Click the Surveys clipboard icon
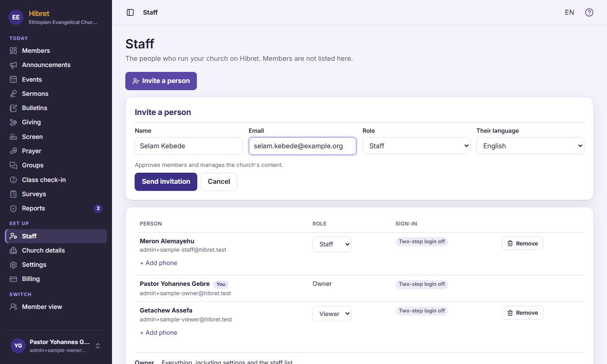 pos(13,194)
